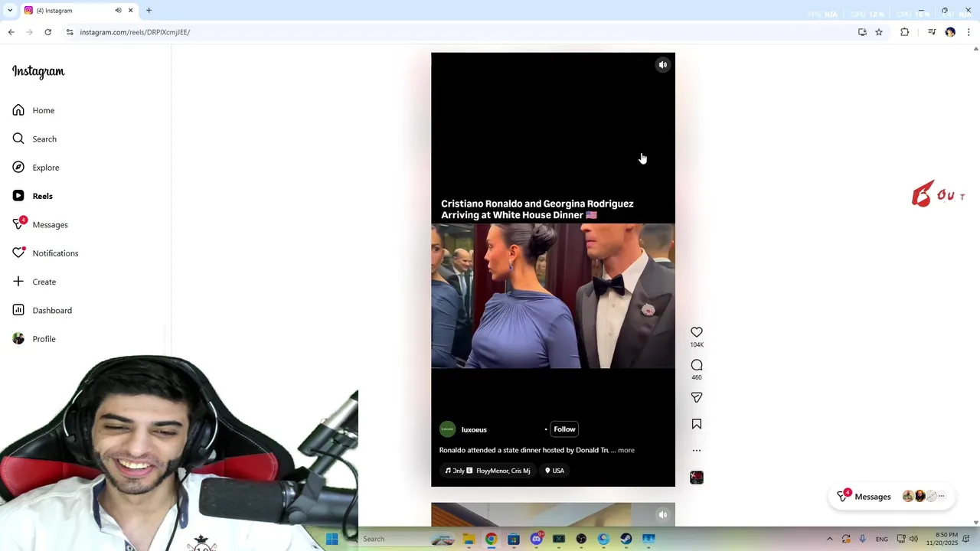Image resolution: width=980 pixels, height=551 pixels.
Task: Open the ENG language switcher
Action: click(x=882, y=540)
